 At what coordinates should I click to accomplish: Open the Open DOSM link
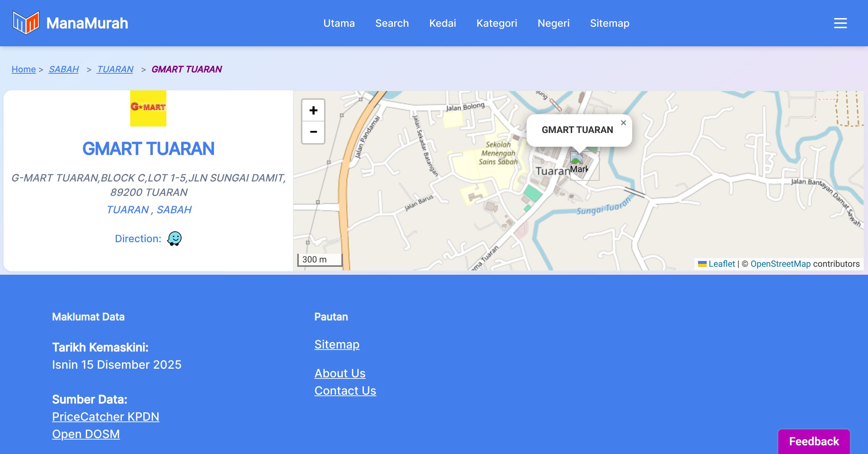coord(86,434)
